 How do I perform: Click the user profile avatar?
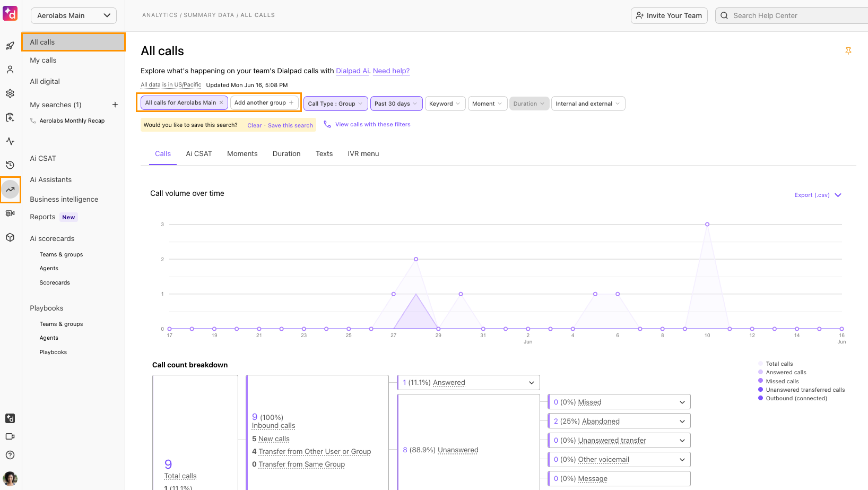coord(10,478)
